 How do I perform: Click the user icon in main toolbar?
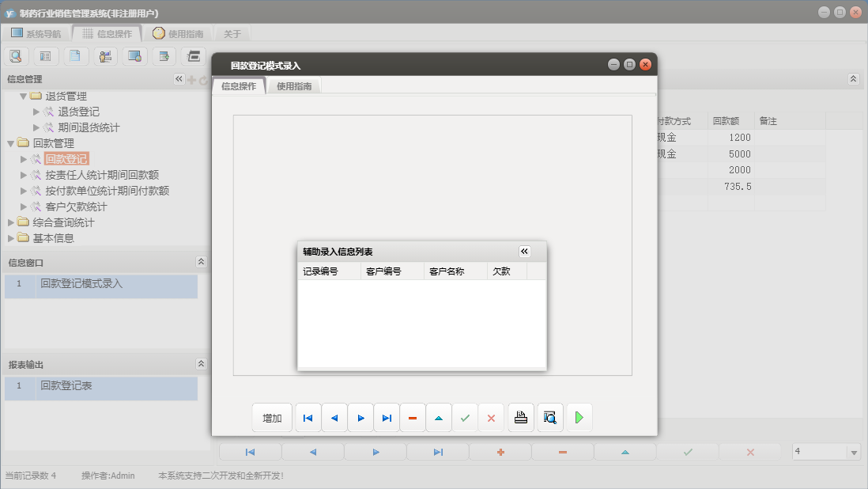tap(105, 56)
